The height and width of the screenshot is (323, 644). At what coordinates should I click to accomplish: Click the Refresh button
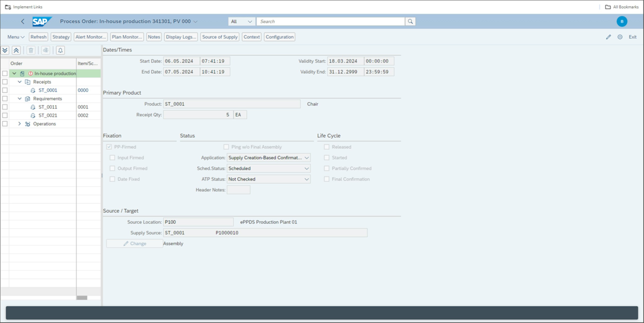coord(38,37)
